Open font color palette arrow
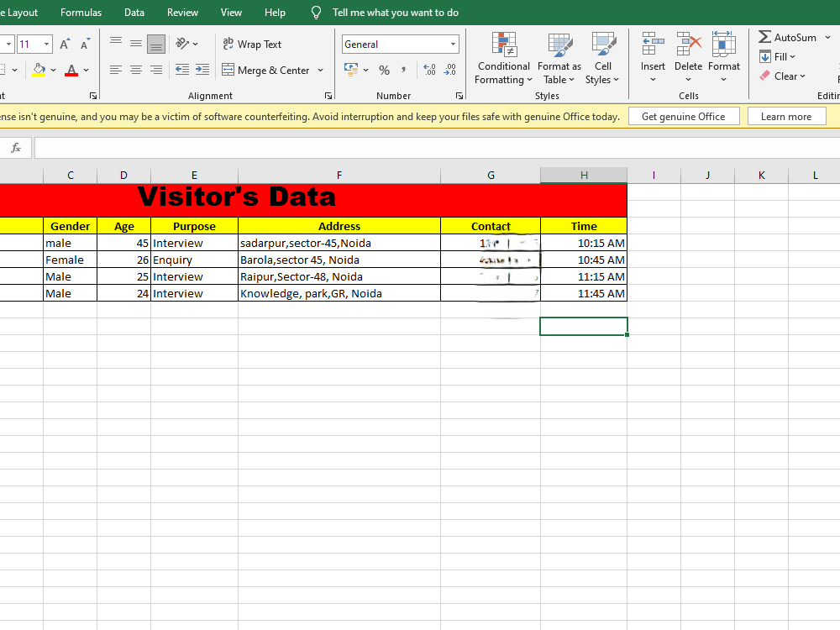Image resolution: width=840 pixels, height=630 pixels. 86,70
